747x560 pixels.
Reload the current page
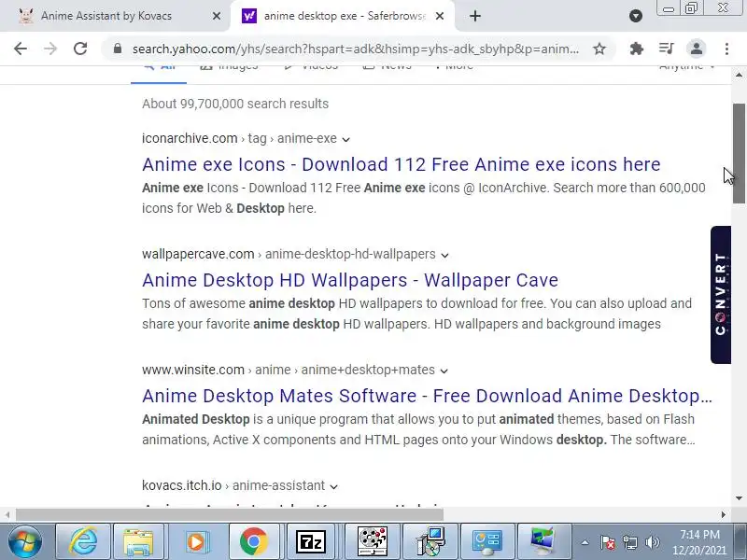click(80, 49)
